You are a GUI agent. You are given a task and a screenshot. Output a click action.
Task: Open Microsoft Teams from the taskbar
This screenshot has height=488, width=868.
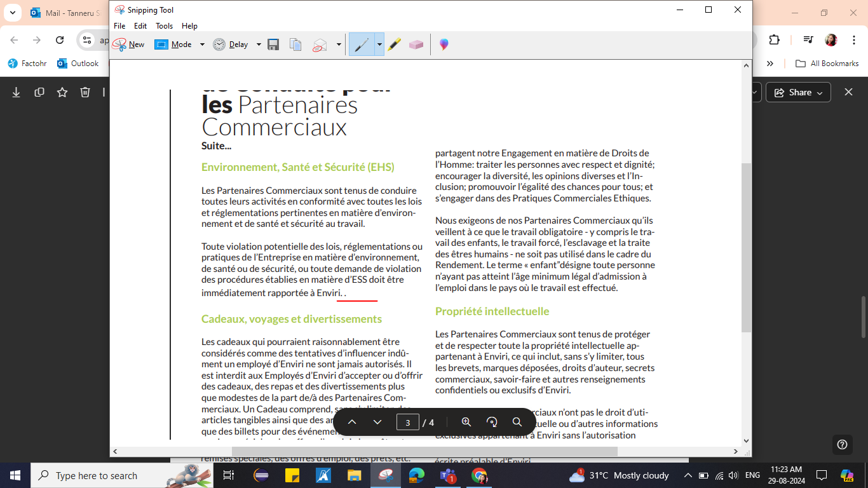(448, 475)
